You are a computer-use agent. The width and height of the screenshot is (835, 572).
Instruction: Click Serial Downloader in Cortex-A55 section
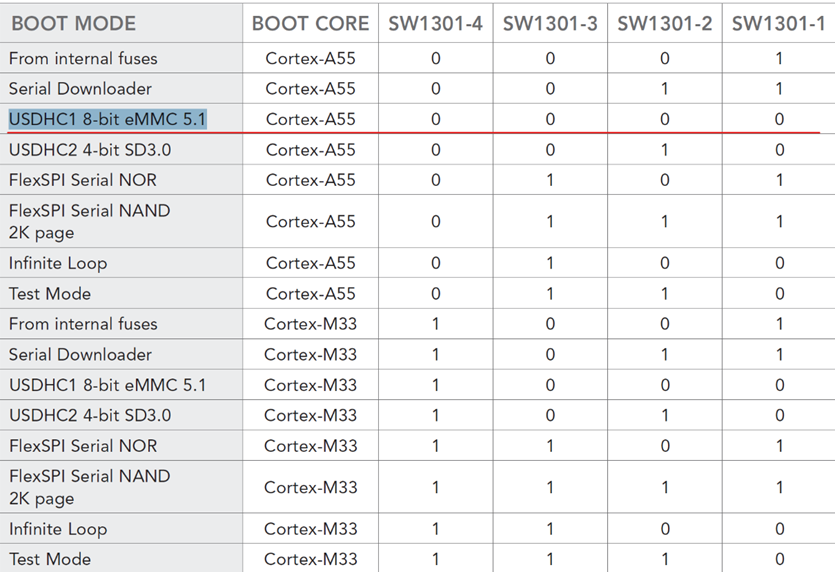(x=81, y=89)
